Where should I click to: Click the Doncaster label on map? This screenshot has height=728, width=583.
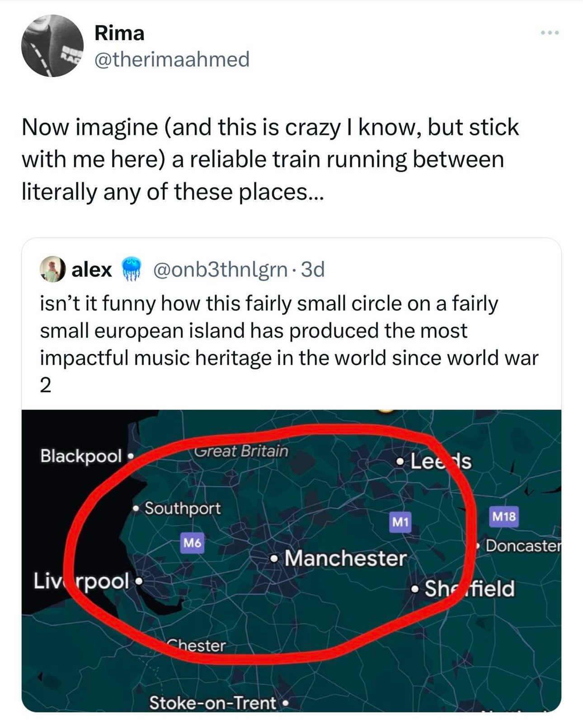[x=523, y=546]
